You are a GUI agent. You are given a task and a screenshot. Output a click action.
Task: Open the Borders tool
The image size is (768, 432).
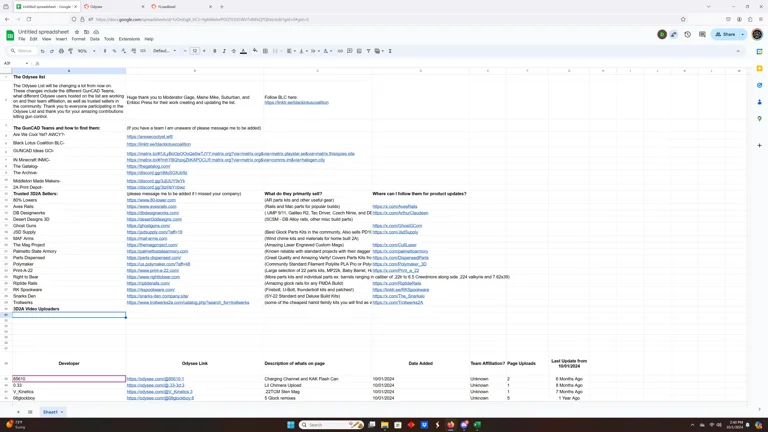click(265, 51)
